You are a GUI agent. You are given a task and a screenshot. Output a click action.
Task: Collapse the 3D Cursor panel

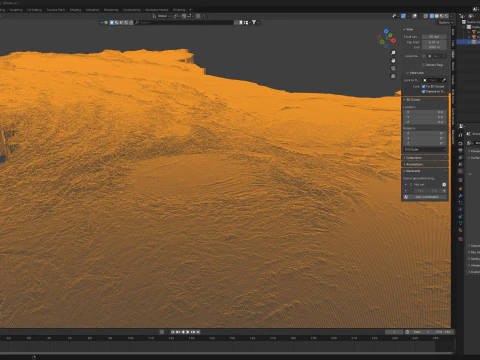pos(425,100)
